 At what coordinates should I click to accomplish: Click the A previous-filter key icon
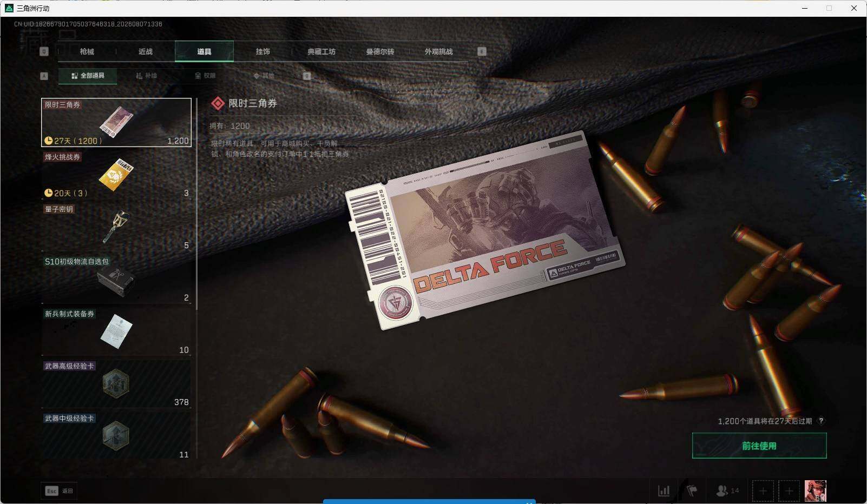[x=44, y=76]
